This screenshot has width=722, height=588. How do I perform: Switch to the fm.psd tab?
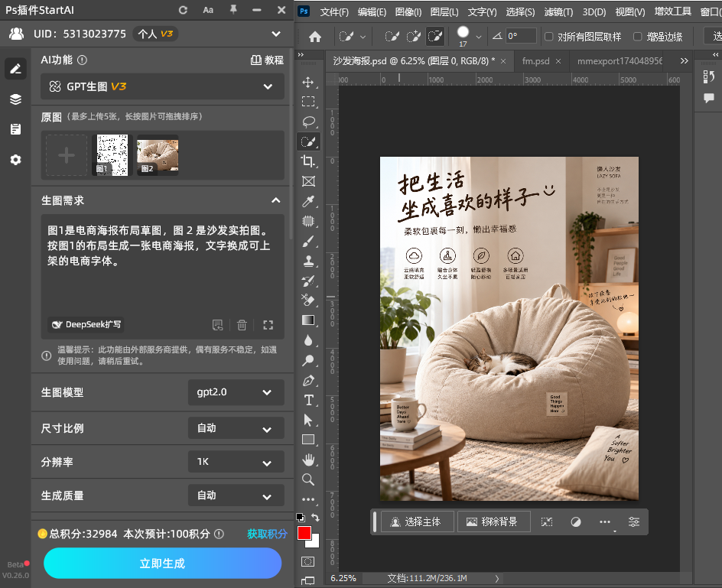point(535,60)
